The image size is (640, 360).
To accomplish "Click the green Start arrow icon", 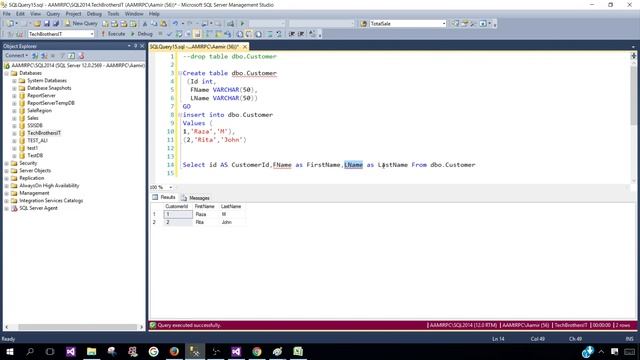I will point(242,24).
